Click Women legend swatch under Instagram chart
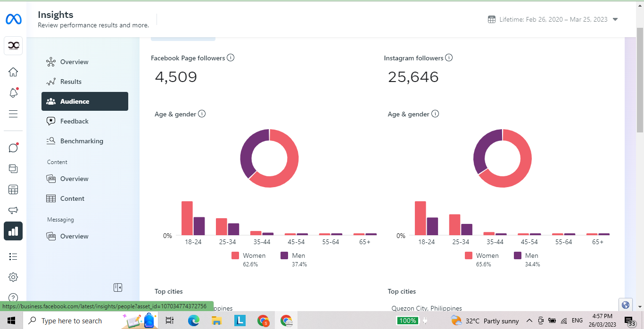Screen dimensions: 644x329 (469, 255)
